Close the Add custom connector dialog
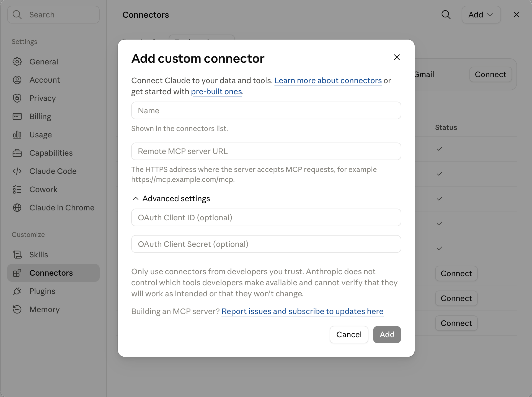This screenshot has width=532, height=397. click(397, 57)
